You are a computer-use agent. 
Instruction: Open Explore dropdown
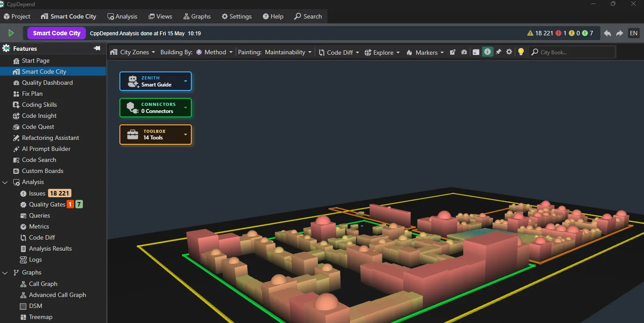(x=382, y=52)
